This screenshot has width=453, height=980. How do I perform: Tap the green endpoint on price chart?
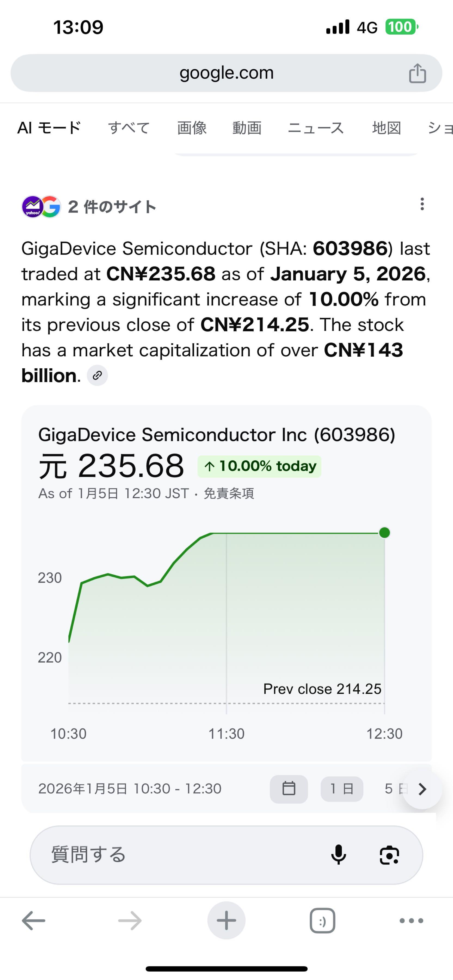[x=385, y=533]
